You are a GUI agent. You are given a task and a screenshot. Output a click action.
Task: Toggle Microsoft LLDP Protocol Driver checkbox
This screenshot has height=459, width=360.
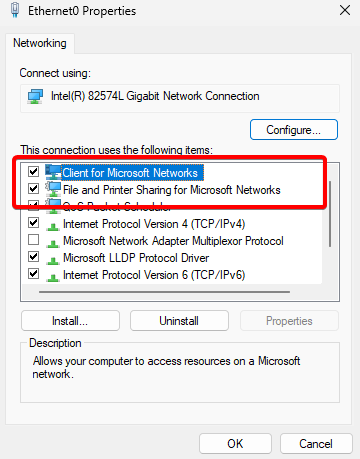[x=33, y=257]
